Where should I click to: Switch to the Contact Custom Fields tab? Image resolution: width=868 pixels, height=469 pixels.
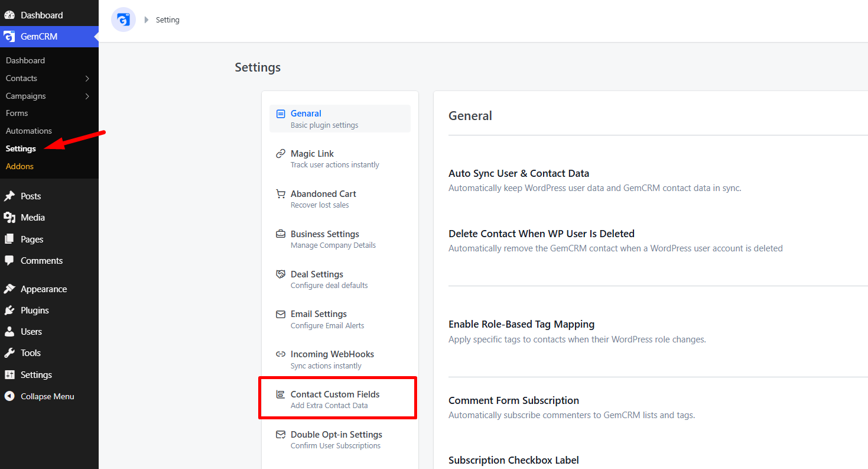[340, 399]
